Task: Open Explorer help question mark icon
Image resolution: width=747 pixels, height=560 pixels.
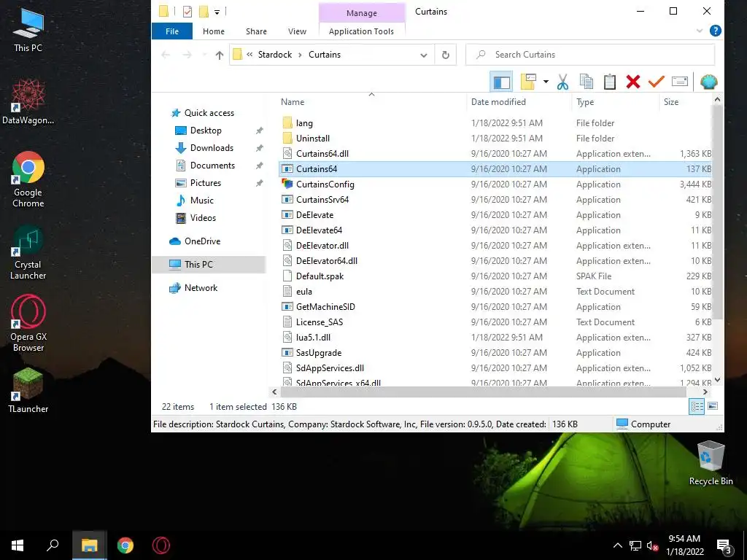Action: [715, 31]
